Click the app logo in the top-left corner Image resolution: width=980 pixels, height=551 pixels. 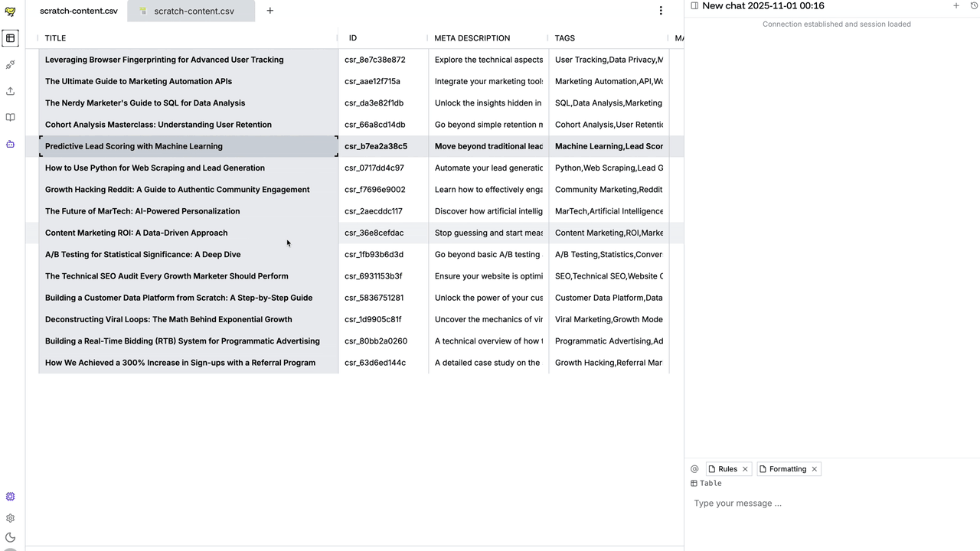tap(10, 11)
